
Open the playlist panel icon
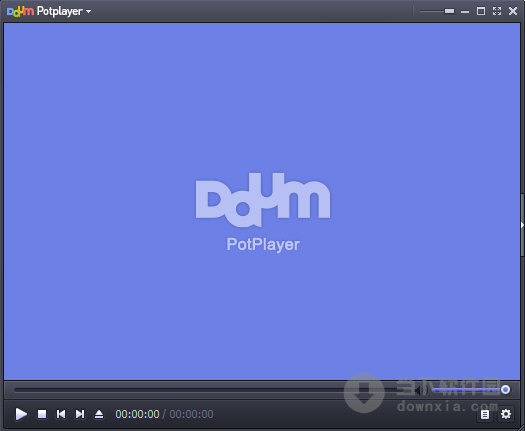(484, 415)
